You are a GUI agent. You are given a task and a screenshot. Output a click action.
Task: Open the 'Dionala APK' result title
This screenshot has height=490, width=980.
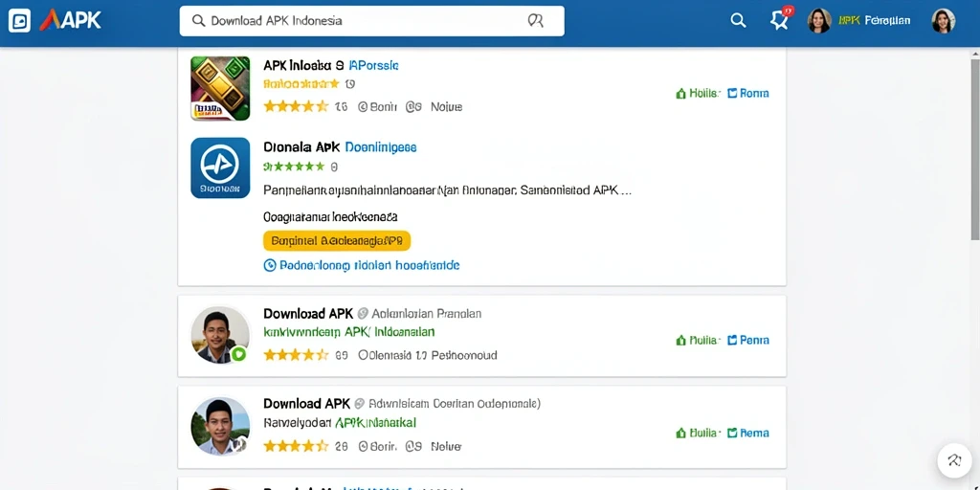pyautogui.click(x=301, y=147)
